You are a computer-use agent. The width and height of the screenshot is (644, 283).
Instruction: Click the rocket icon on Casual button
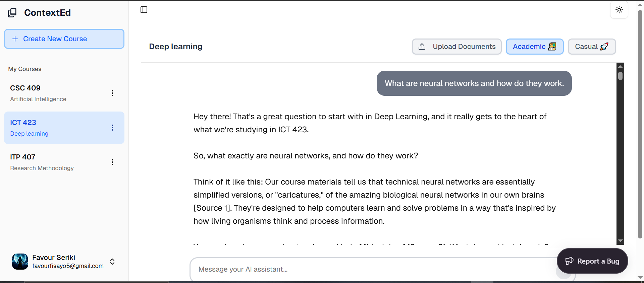point(605,47)
